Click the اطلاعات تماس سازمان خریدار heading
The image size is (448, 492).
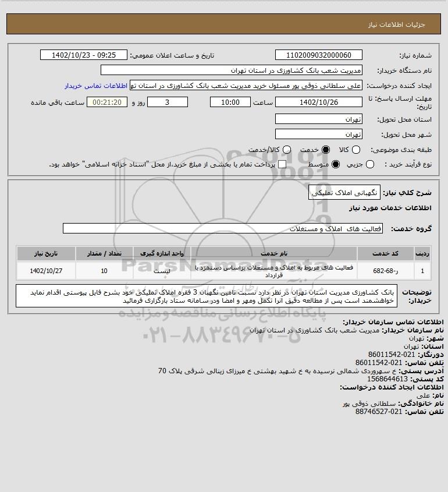point(393,322)
